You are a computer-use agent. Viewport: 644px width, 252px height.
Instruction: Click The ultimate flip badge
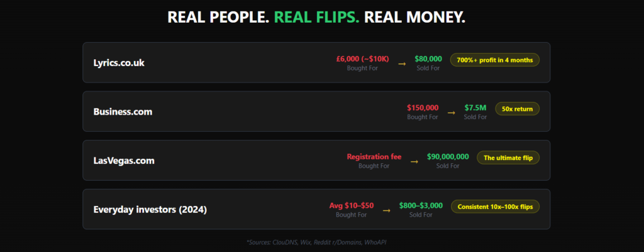pos(509,157)
